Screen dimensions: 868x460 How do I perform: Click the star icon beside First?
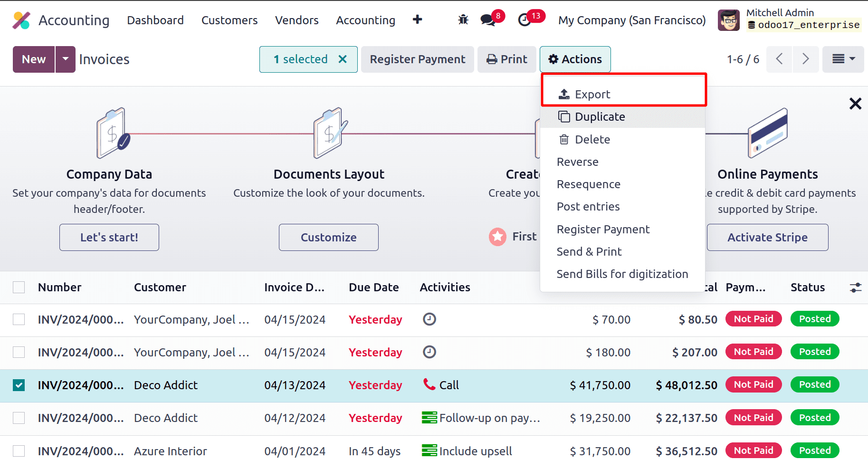click(x=497, y=237)
